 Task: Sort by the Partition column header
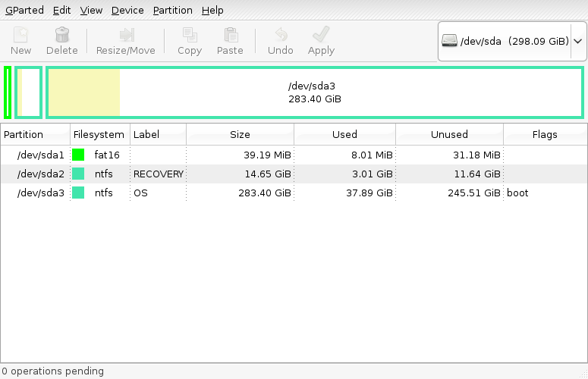[x=35, y=134]
